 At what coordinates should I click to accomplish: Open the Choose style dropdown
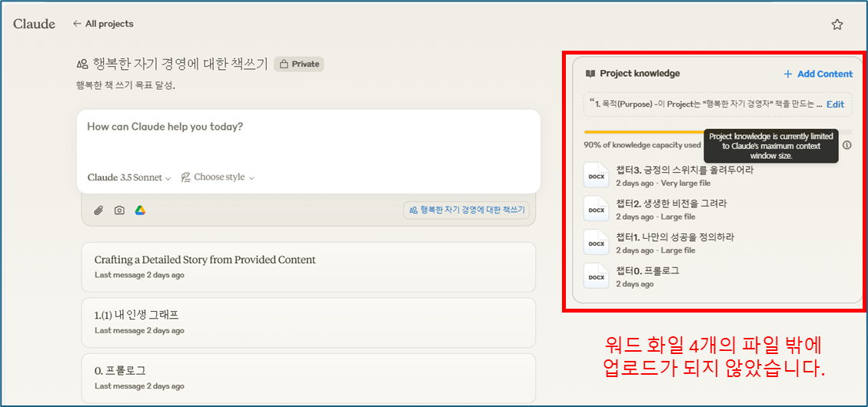(218, 177)
